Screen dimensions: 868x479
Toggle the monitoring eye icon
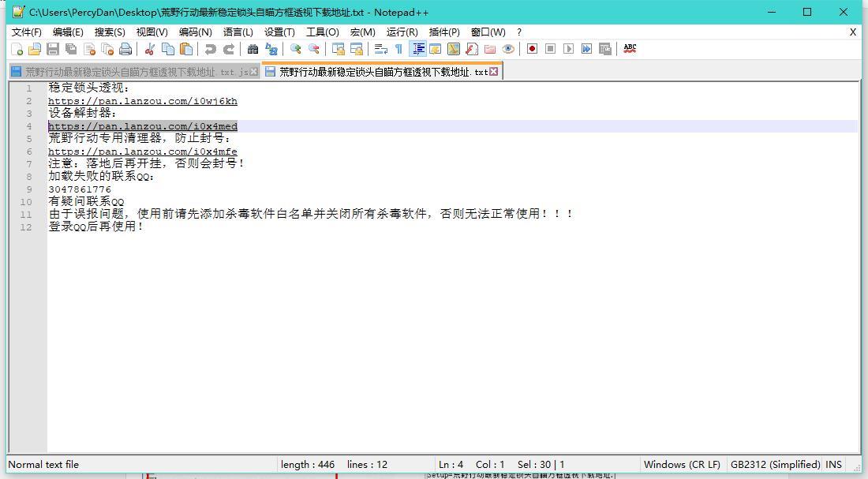pyautogui.click(x=508, y=49)
